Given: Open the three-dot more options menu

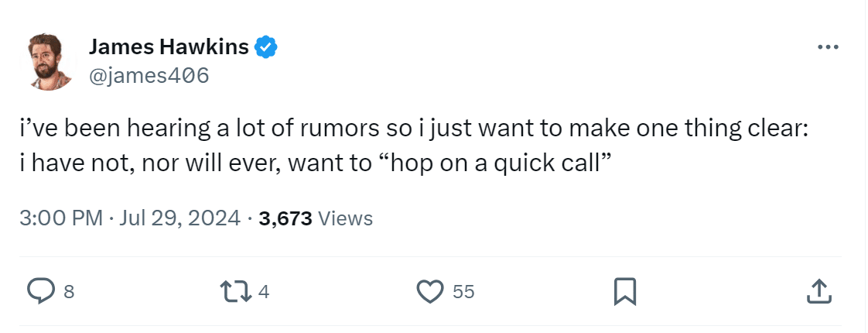Looking at the screenshot, I should click(x=827, y=47).
